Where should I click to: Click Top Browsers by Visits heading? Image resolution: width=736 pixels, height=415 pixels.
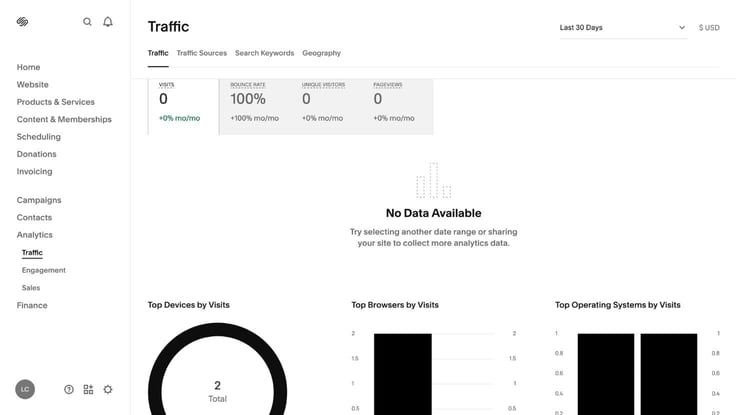(x=395, y=305)
